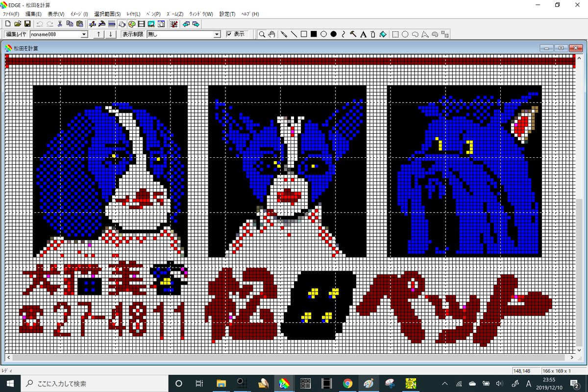Open a file with folder icon

(18, 24)
